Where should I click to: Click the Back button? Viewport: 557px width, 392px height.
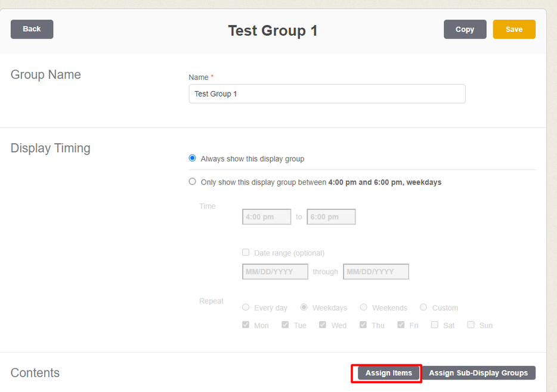(x=32, y=29)
